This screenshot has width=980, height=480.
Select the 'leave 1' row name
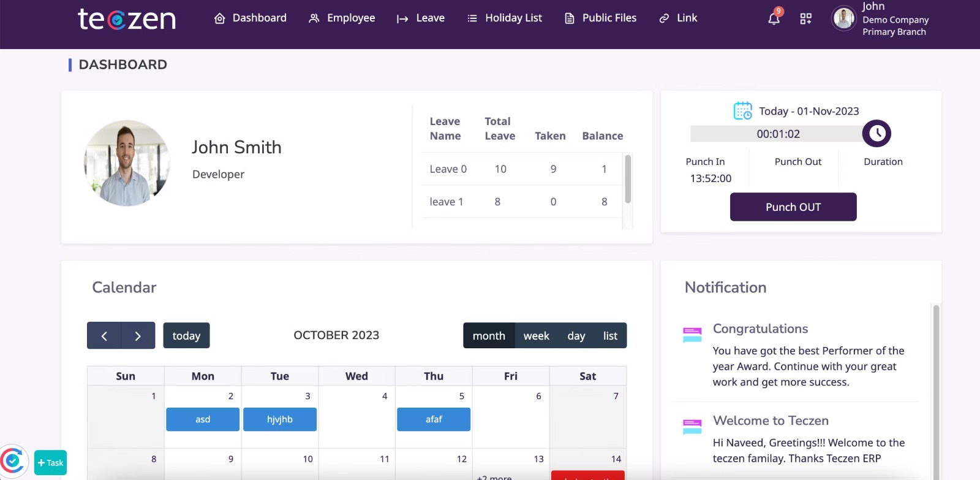click(x=447, y=202)
